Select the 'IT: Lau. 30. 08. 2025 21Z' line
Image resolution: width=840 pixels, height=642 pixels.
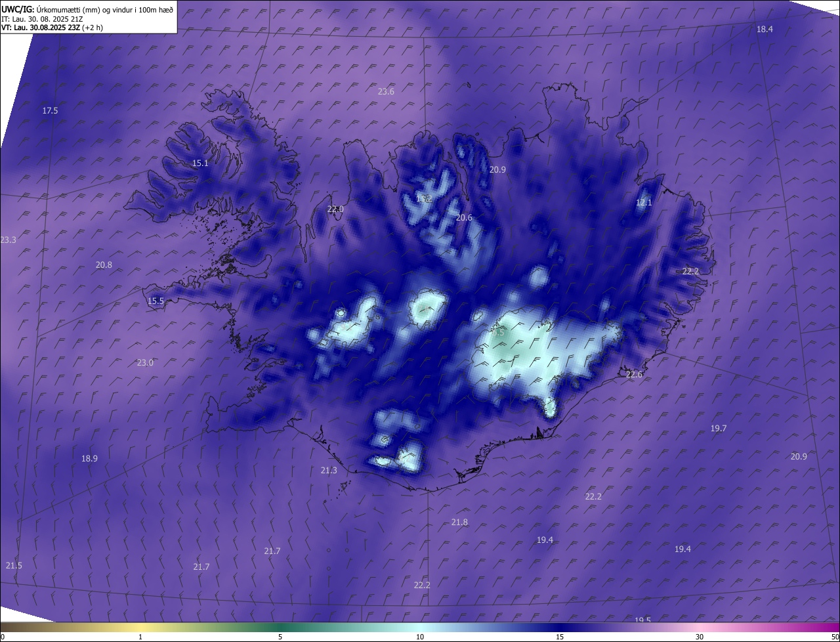(x=43, y=19)
